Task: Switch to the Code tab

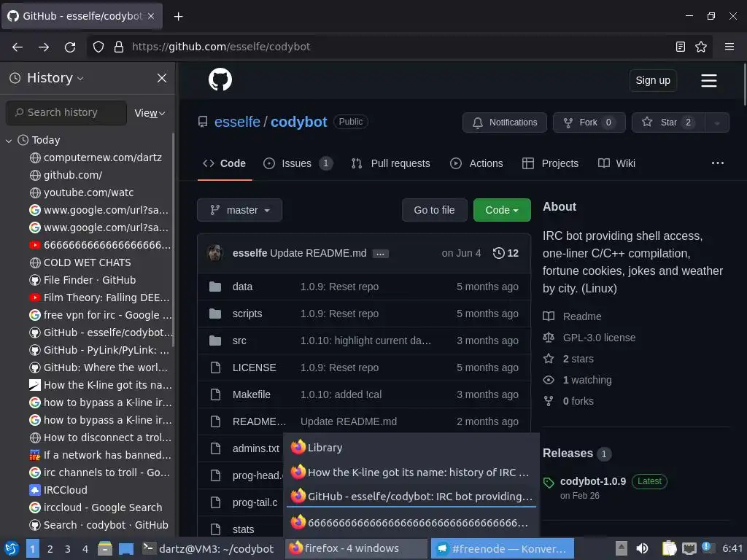Action: click(x=225, y=163)
